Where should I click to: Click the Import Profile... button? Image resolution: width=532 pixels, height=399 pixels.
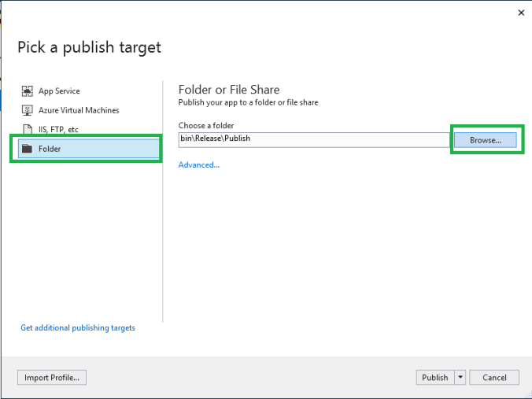(52, 378)
